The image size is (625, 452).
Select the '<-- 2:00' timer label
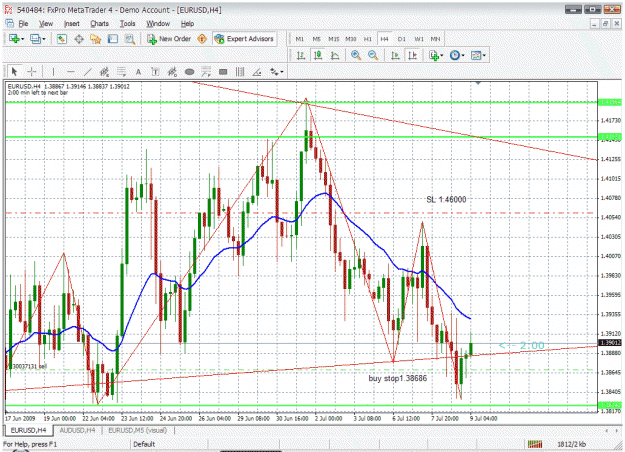tap(522, 345)
